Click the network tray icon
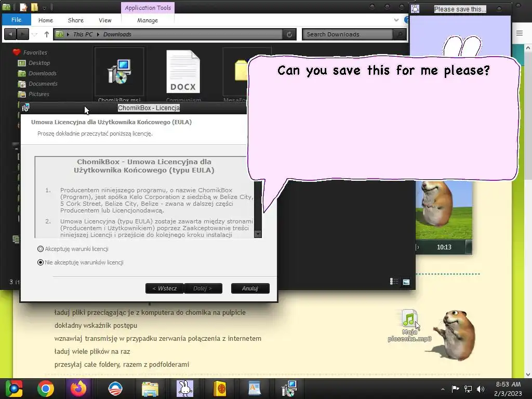 pyautogui.click(x=468, y=389)
